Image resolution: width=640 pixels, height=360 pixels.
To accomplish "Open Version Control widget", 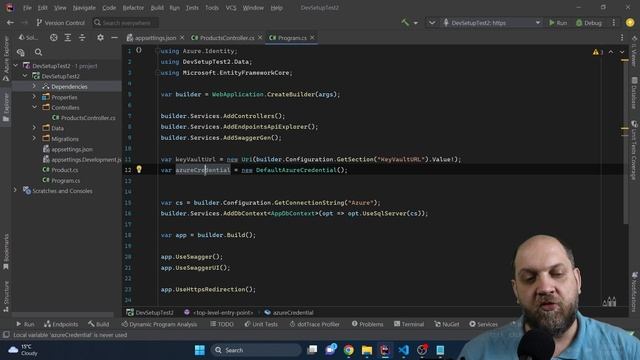I will tap(60, 23).
